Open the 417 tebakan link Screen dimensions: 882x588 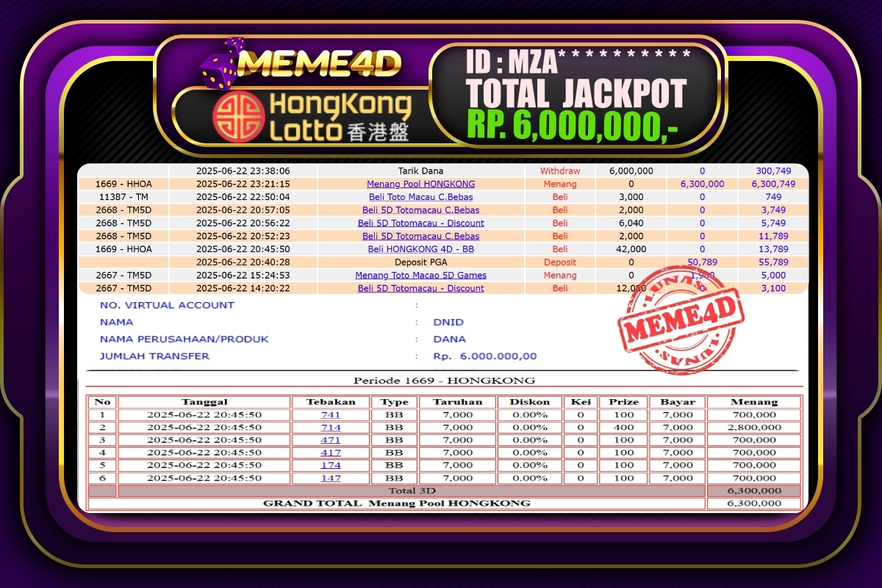331,452
